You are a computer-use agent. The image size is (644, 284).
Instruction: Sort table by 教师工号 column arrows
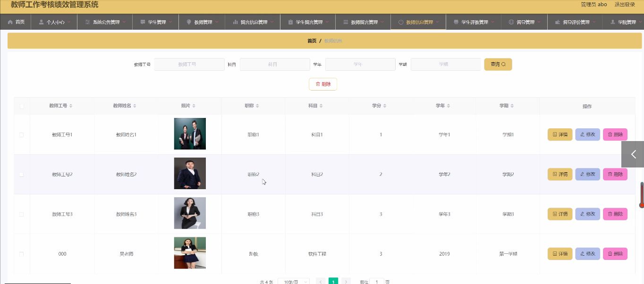[71, 106]
